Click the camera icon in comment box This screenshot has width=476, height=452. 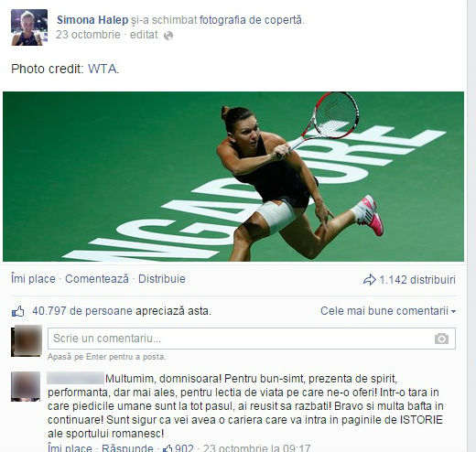pyautogui.click(x=441, y=339)
